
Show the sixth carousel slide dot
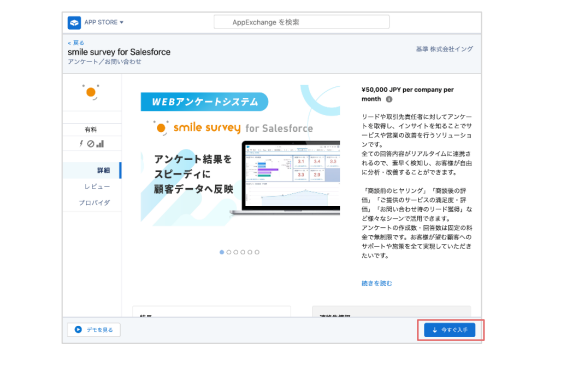click(257, 252)
